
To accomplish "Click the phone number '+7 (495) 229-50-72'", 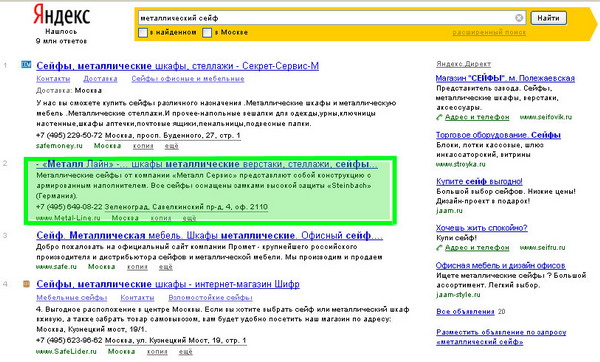I will pos(69,135).
